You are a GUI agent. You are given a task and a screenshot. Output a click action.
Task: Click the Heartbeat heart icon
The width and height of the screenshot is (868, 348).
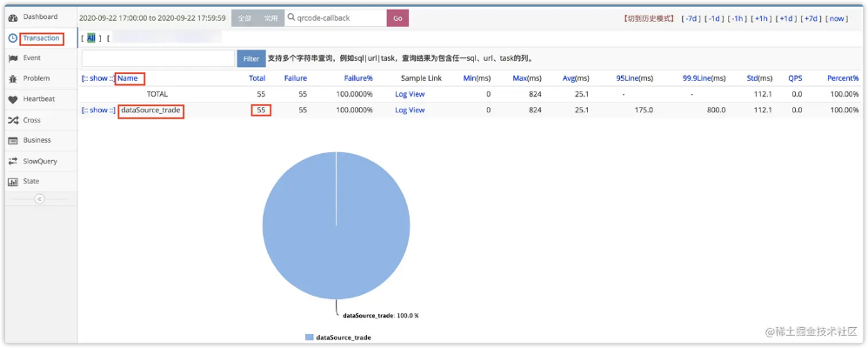[x=13, y=99]
